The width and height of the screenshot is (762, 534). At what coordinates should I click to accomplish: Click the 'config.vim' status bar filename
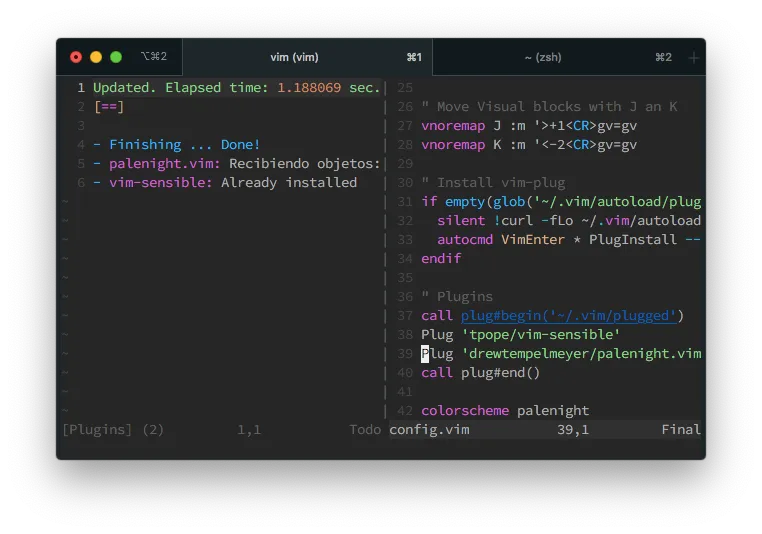(x=430, y=430)
